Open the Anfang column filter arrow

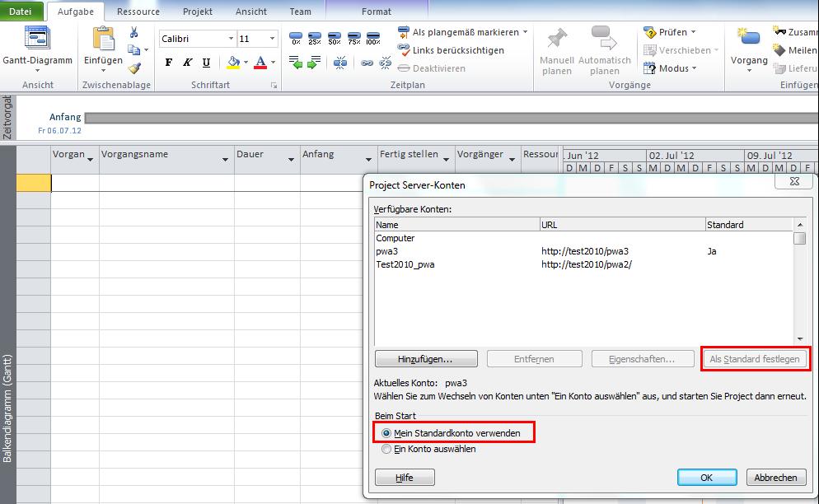[368, 159]
